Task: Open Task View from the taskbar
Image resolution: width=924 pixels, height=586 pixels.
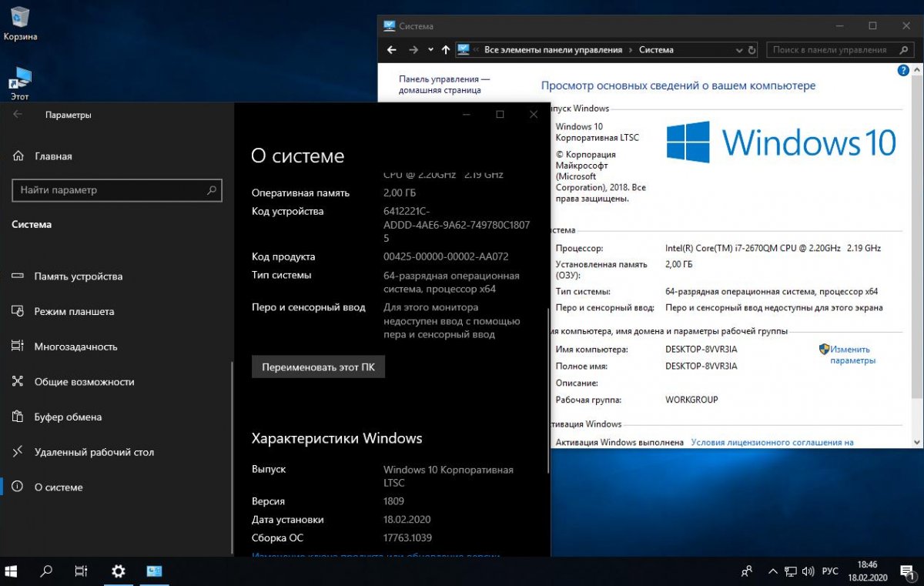Action: coord(81,571)
